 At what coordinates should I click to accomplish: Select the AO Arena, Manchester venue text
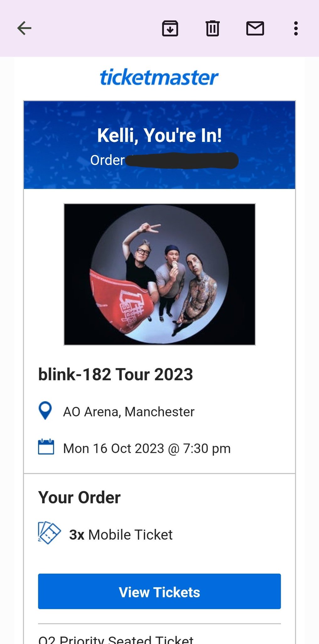(x=129, y=412)
